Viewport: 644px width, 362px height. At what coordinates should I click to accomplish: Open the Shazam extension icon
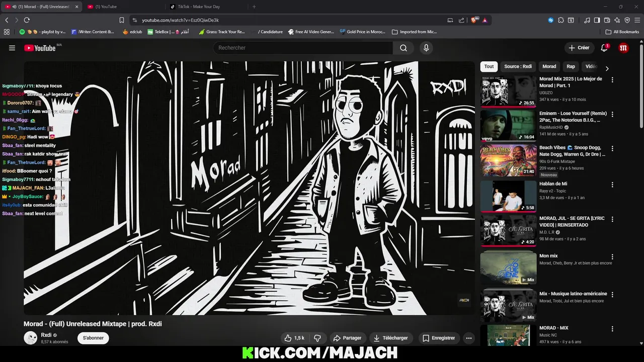pyautogui.click(x=551, y=20)
